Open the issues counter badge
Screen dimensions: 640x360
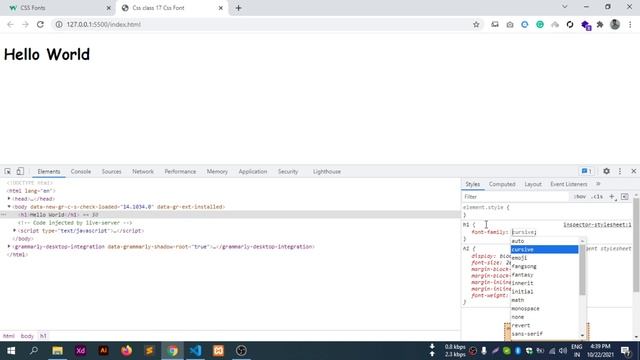point(587,171)
